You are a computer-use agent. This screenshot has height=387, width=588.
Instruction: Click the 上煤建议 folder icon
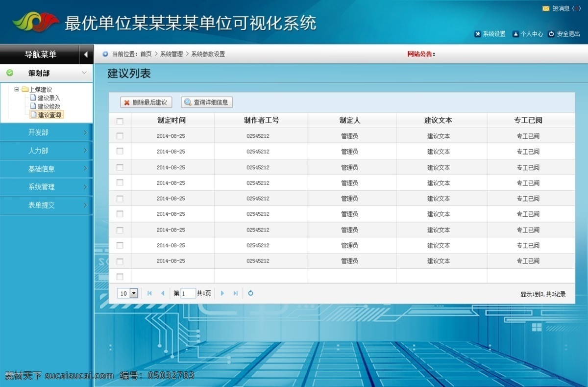click(x=25, y=89)
